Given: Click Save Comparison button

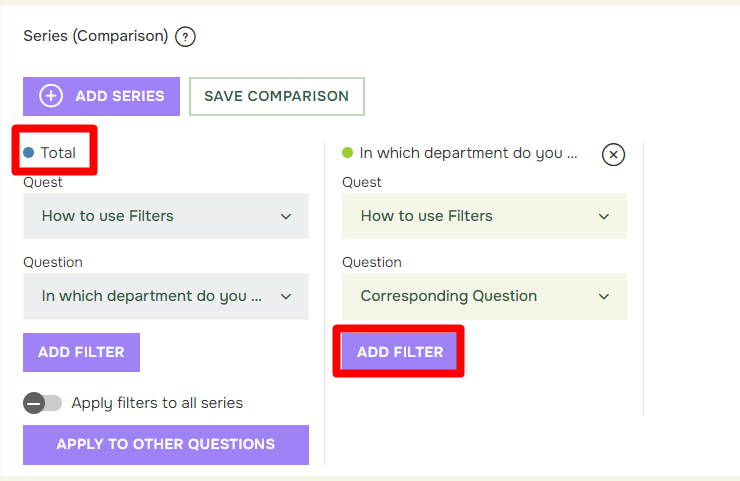Looking at the screenshot, I should point(277,96).
